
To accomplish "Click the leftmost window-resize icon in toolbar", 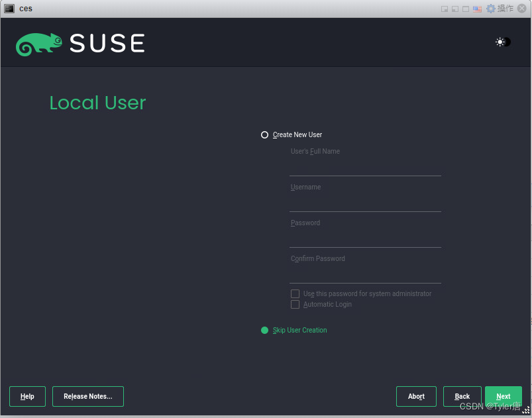I will 445,8.
